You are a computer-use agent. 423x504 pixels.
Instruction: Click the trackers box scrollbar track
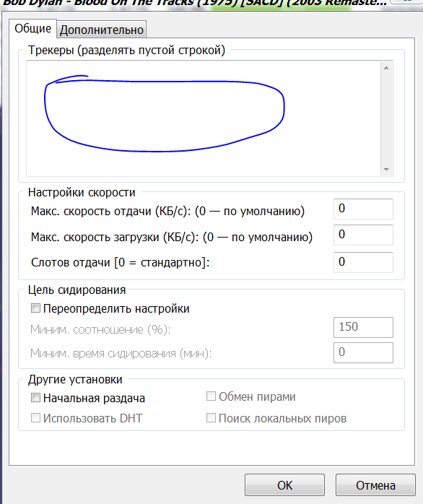point(386,119)
